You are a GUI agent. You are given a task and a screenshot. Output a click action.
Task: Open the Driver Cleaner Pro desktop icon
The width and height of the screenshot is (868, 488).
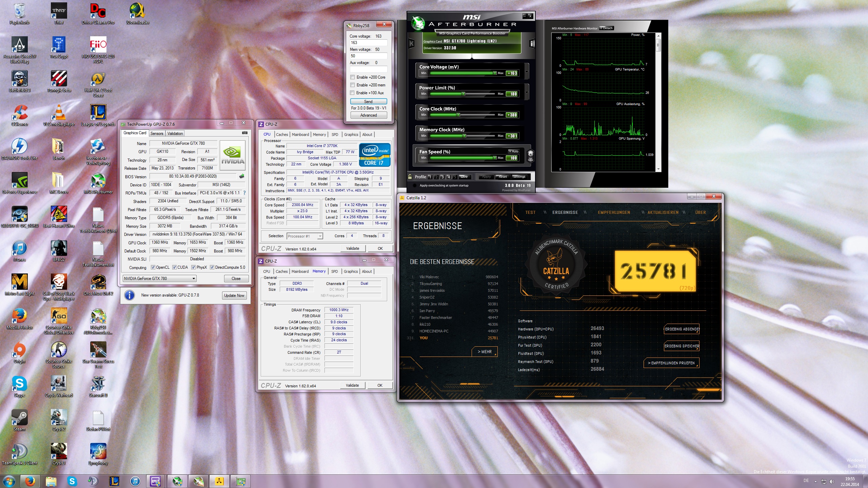[x=98, y=14]
